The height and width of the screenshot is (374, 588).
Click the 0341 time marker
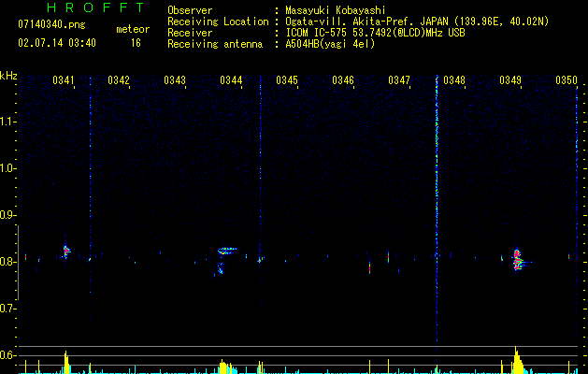tap(64, 80)
